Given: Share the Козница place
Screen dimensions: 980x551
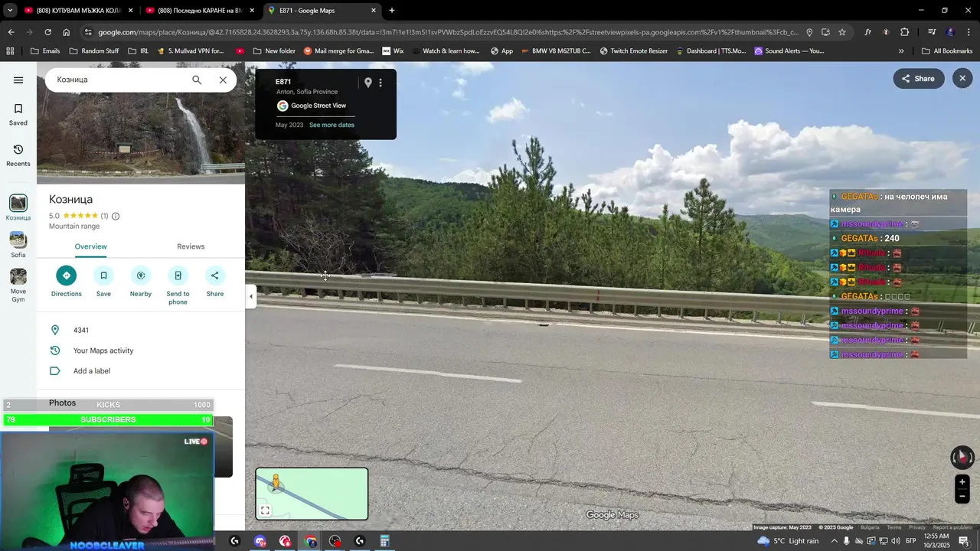Looking at the screenshot, I should click(215, 281).
